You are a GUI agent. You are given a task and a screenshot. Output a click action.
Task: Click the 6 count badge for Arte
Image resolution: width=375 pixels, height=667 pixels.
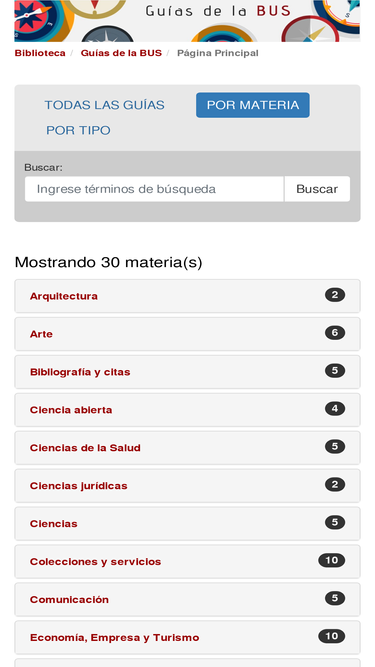(335, 333)
